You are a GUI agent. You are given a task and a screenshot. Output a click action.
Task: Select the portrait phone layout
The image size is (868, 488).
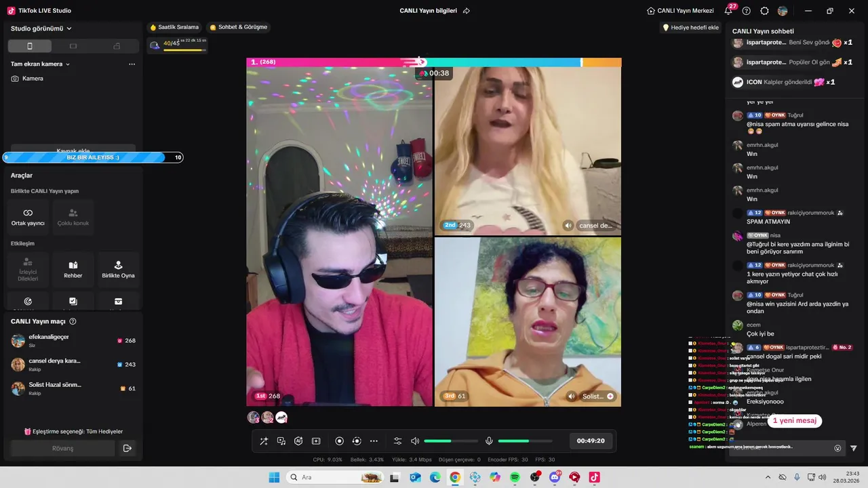click(x=30, y=46)
